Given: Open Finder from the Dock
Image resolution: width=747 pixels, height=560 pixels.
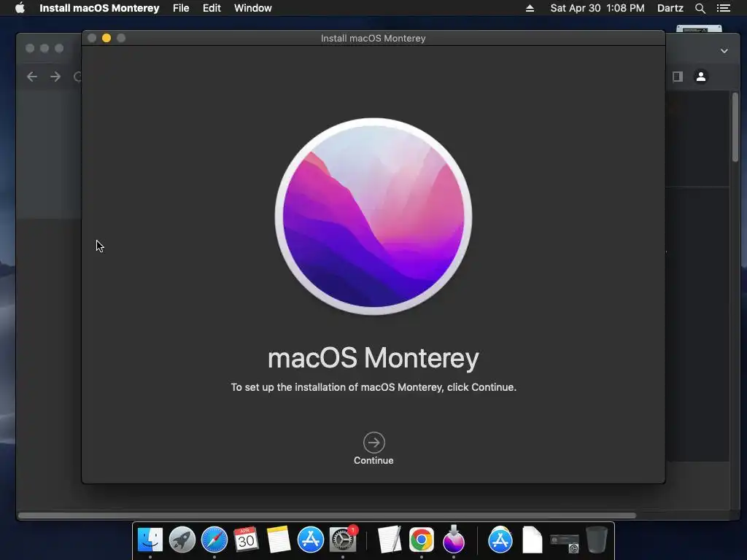Looking at the screenshot, I should coord(150,540).
